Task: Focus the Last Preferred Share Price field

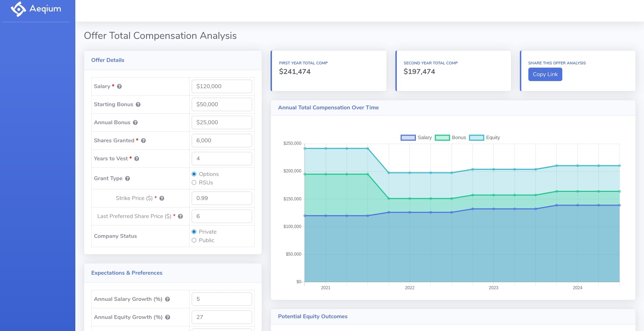Action: (222, 216)
